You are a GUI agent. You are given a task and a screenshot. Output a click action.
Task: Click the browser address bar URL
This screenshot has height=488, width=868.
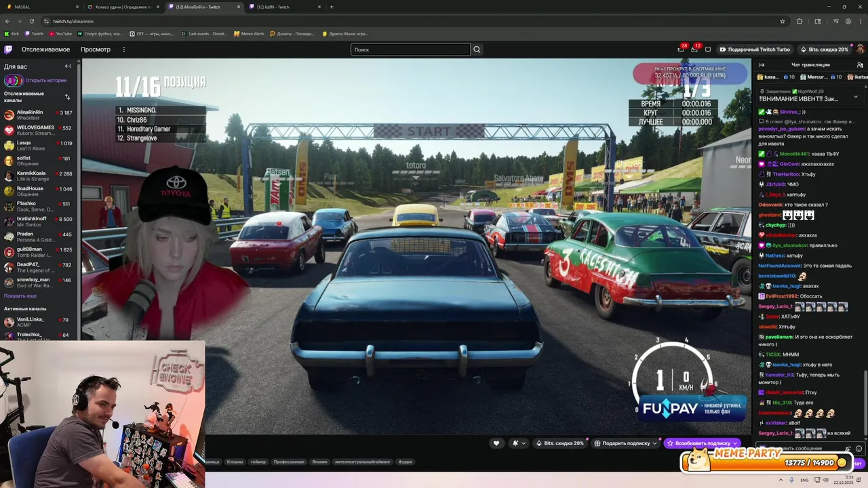tap(73, 22)
